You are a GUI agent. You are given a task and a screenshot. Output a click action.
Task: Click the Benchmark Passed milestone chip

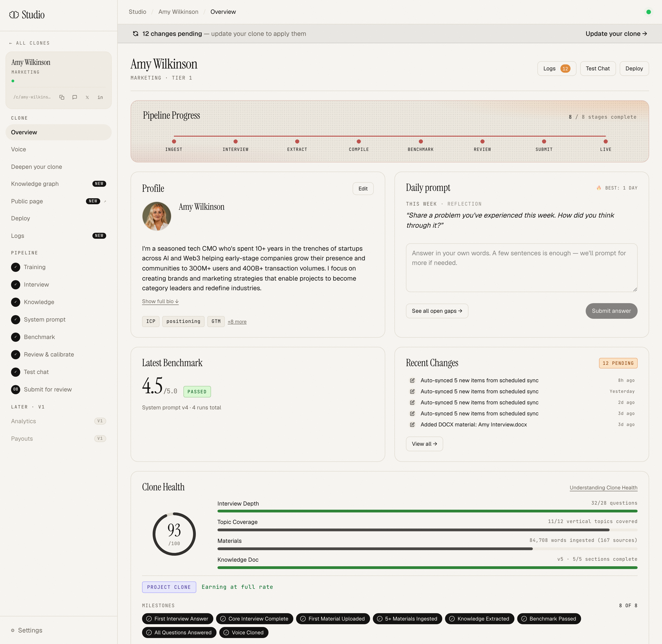pyautogui.click(x=549, y=619)
